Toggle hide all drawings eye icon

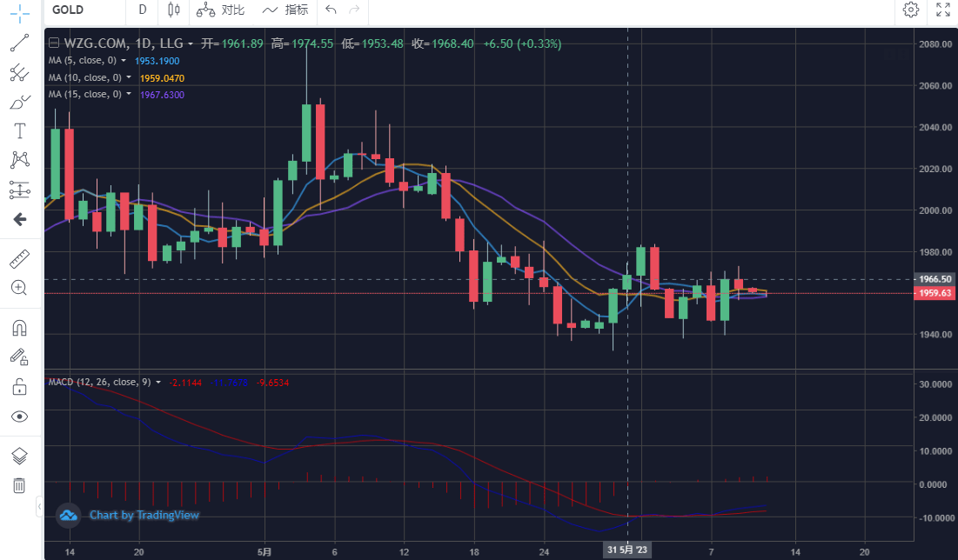pyautogui.click(x=19, y=417)
